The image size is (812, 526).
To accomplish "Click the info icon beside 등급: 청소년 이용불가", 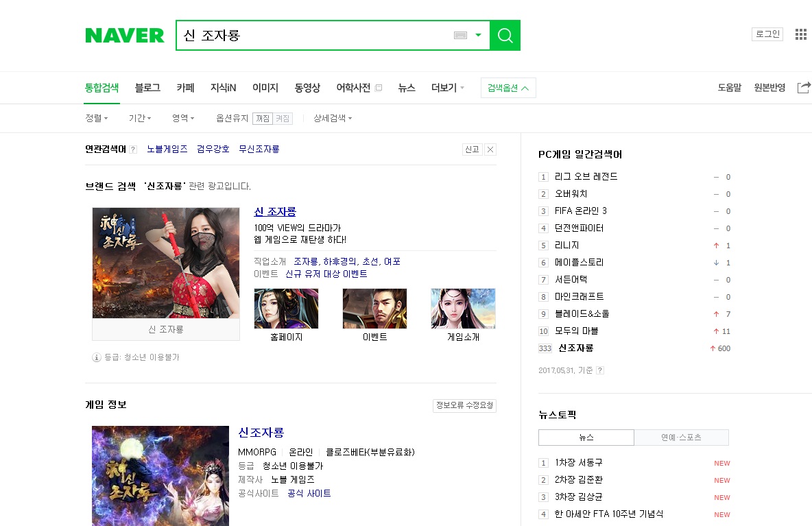I will (96, 357).
